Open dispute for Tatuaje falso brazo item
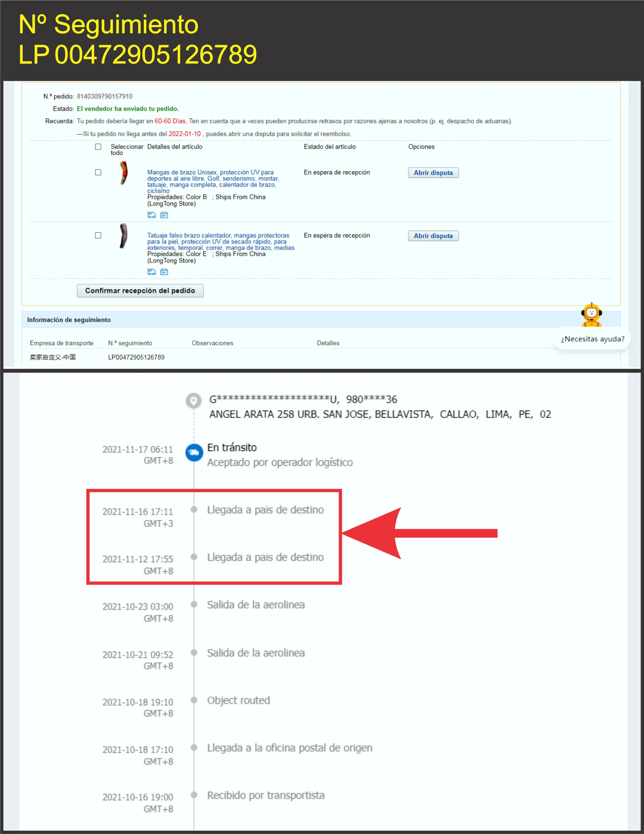 pos(433,236)
